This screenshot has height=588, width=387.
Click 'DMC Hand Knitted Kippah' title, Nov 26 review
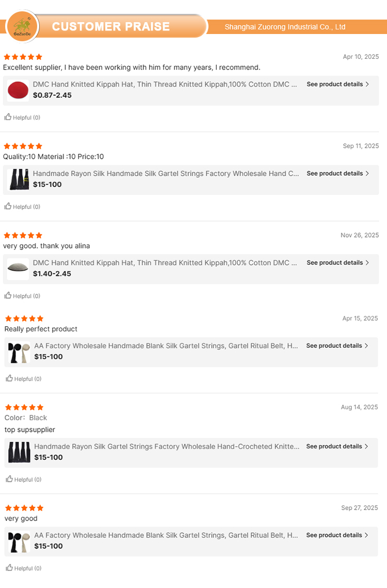[165, 263]
